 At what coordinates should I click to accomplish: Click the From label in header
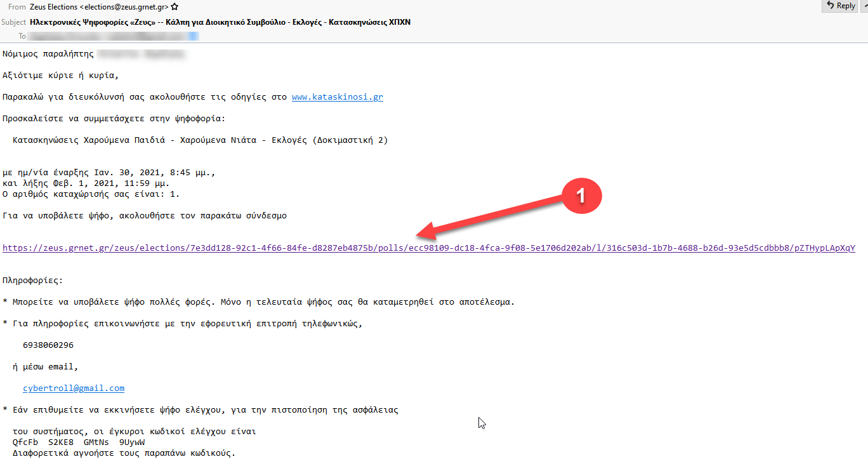click(17, 7)
